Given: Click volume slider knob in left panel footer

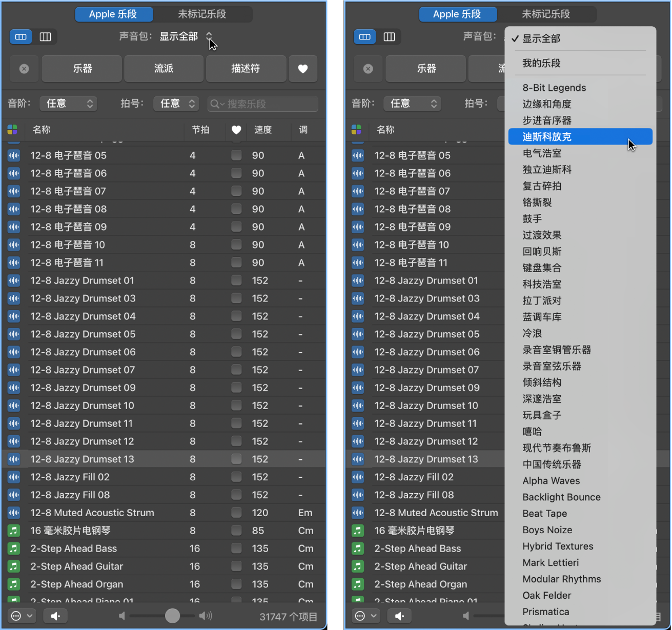Looking at the screenshot, I should coord(172,616).
